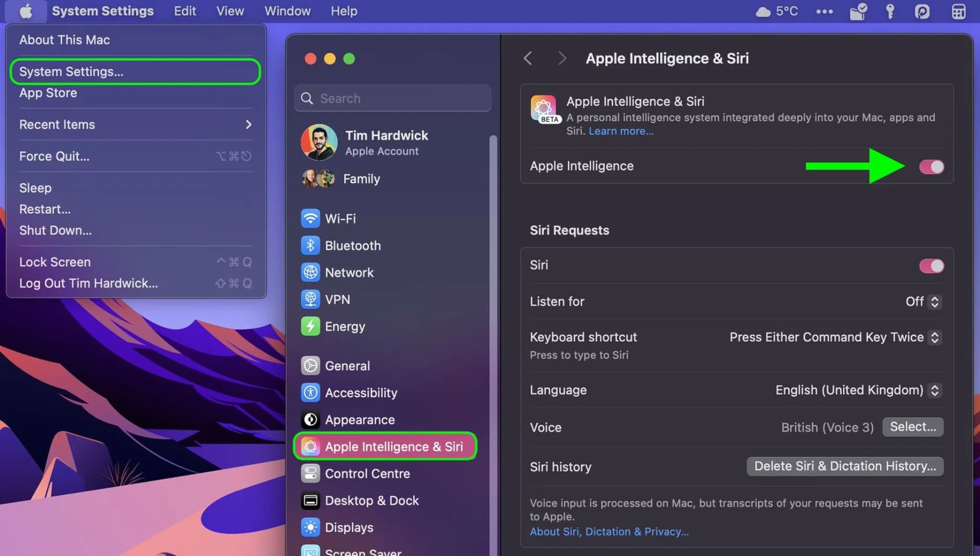Screen dimensions: 980x556
Task: Open Appearance settings
Action: click(x=359, y=419)
